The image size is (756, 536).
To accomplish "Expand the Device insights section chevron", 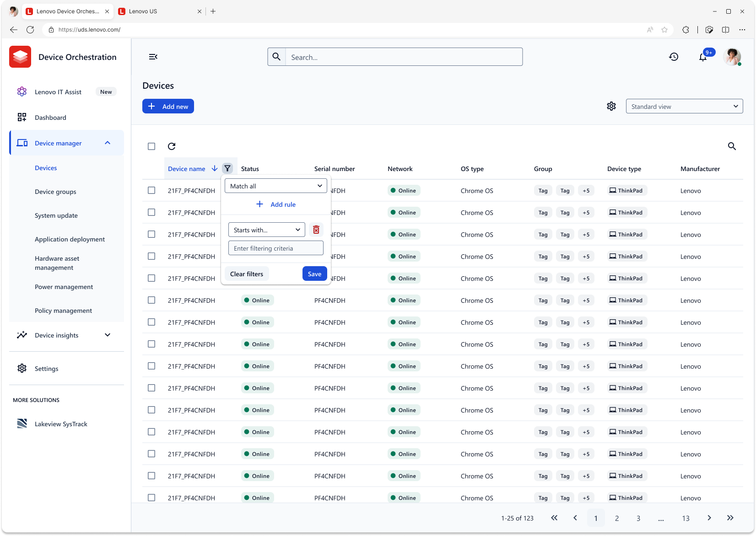I will click(x=108, y=335).
